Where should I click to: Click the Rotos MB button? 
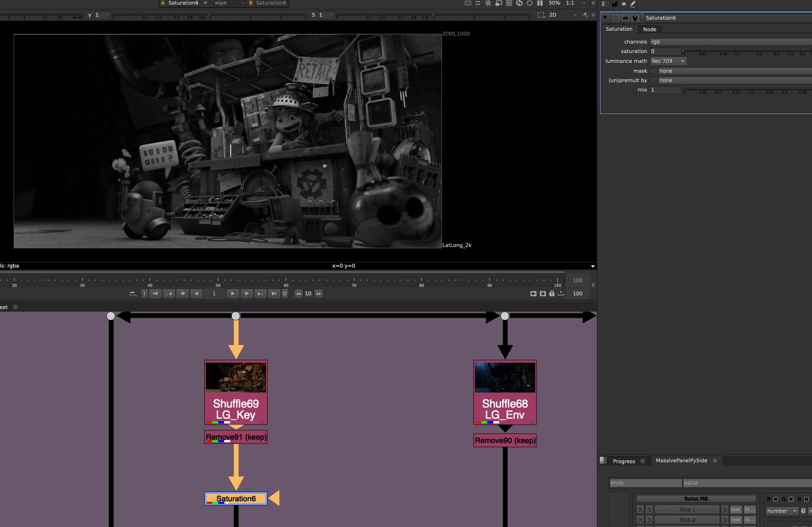click(x=696, y=499)
